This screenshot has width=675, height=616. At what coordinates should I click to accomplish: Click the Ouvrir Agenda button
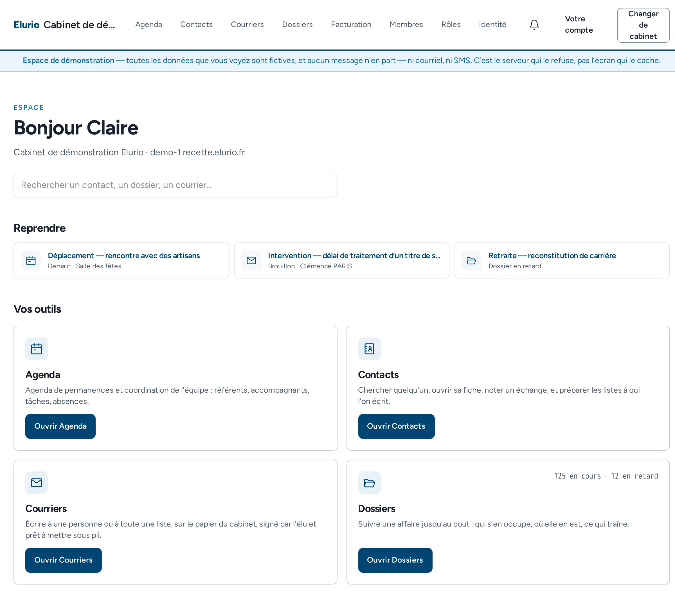(x=60, y=426)
